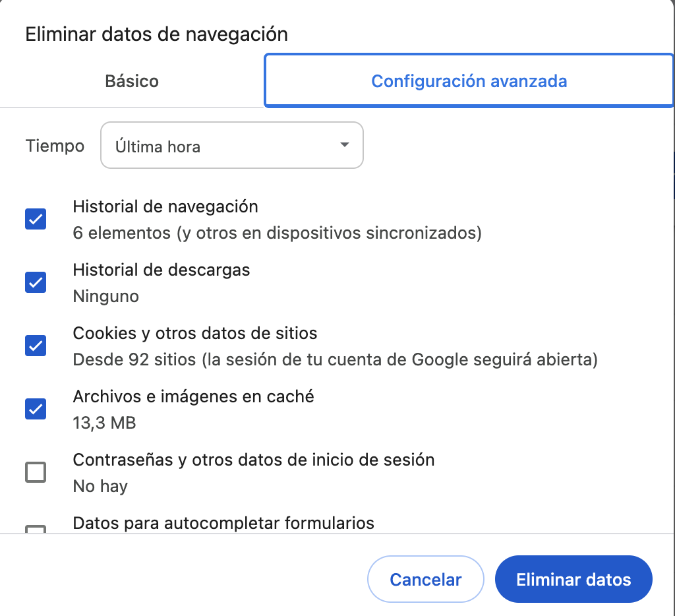This screenshot has width=675, height=616.
Task: Click the dropdown arrow next to Última hora
Action: [x=343, y=145]
